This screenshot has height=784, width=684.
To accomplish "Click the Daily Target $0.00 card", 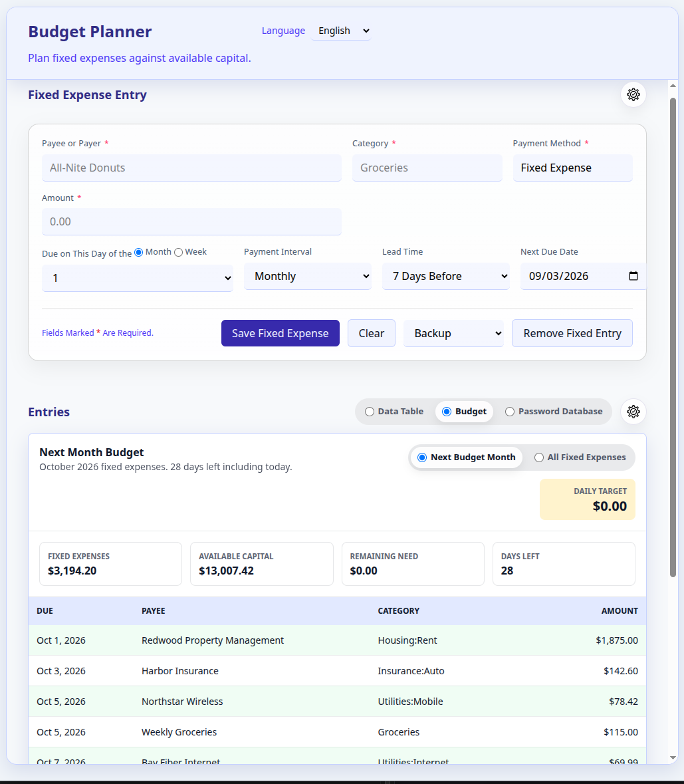I will [587, 499].
